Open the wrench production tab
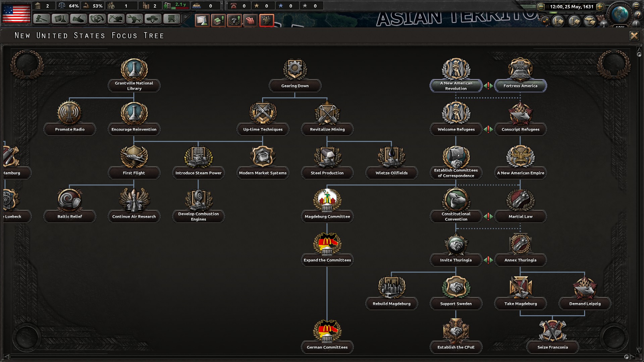 134,19
